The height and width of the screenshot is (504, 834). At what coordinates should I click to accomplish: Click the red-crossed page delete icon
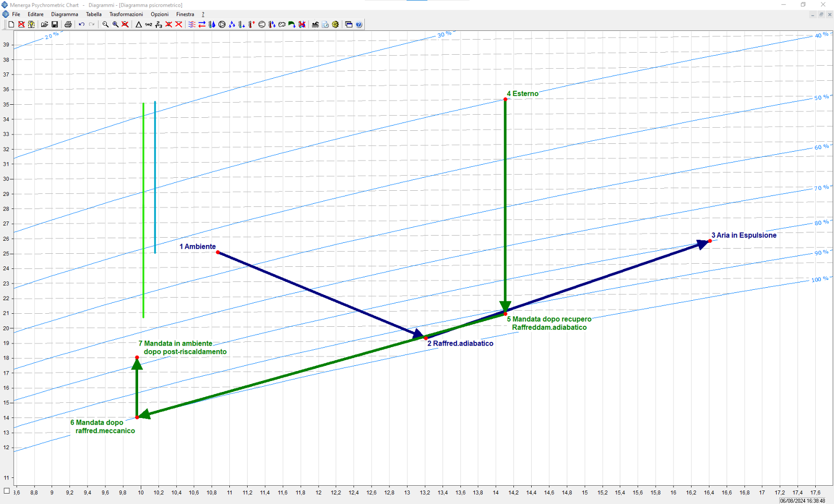click(x=21, y=24)
